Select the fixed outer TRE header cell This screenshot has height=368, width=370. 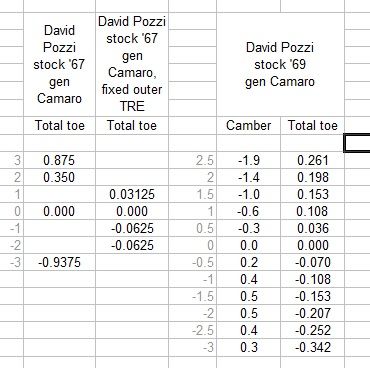click(132, 64)
